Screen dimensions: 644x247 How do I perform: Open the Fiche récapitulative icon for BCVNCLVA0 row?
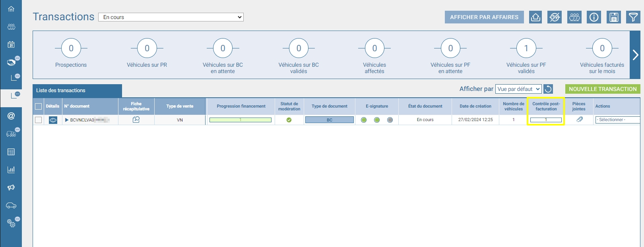click(x=136, y=120)
